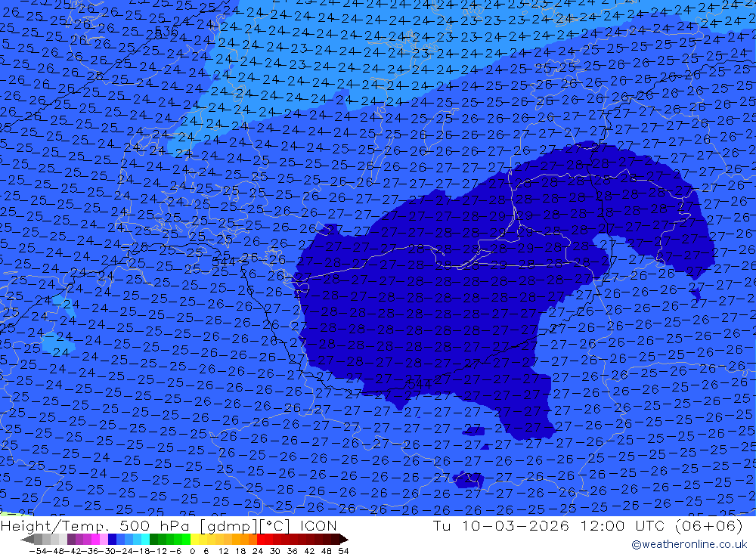Select the bright red legend swatch above 24

click(x=261, y=540)
